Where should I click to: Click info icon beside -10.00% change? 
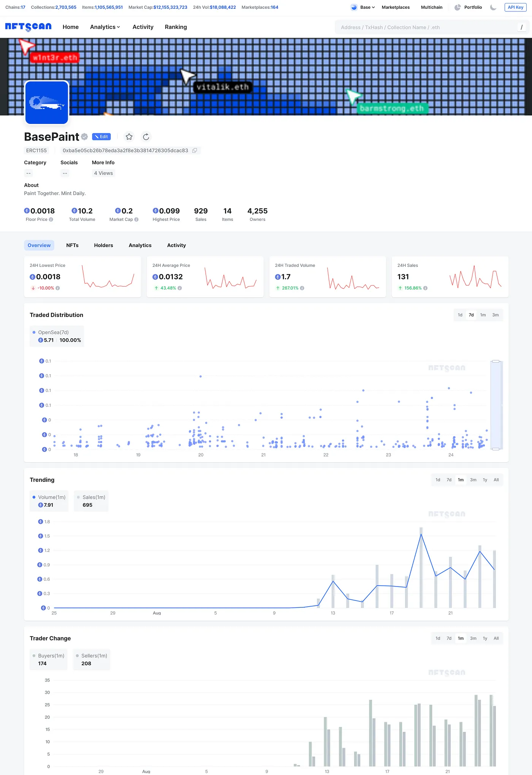pos(58,288)
